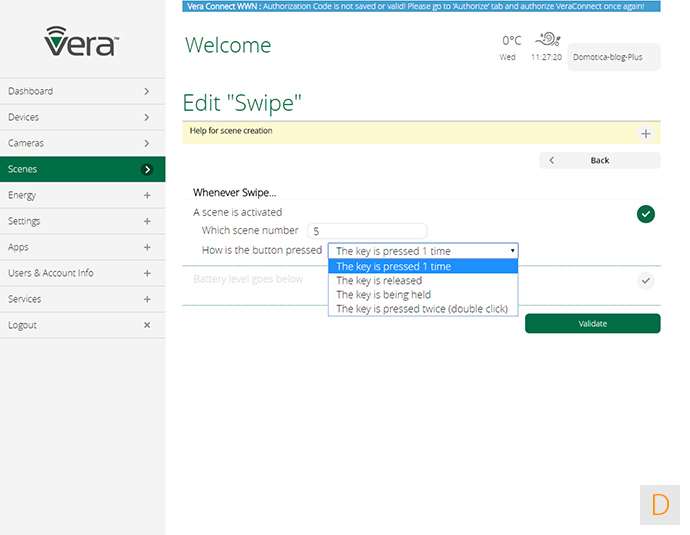This screenshot has width=690, height=535.
Task: Click the arrow icon next to Cameras
Action: click(147, 143)
